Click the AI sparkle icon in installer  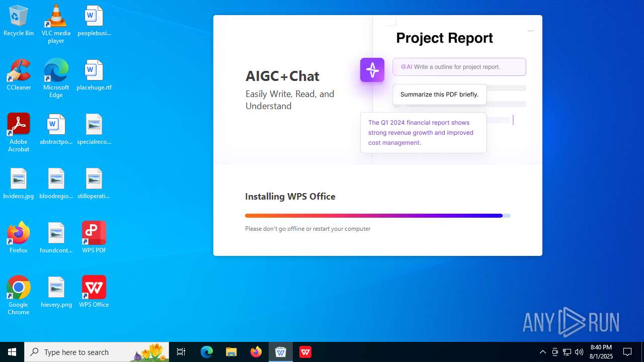tap(372, 70)
